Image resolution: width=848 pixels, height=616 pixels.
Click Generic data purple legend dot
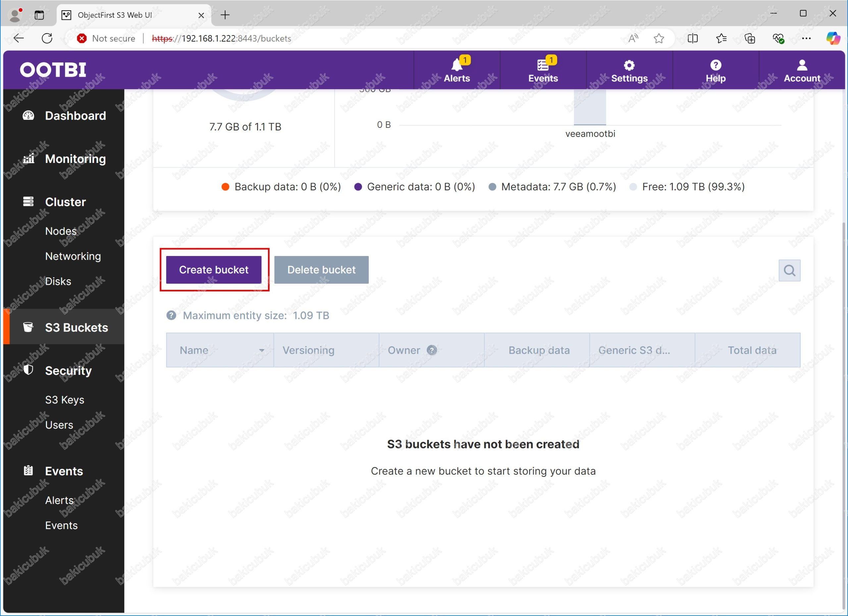point(358,187)
